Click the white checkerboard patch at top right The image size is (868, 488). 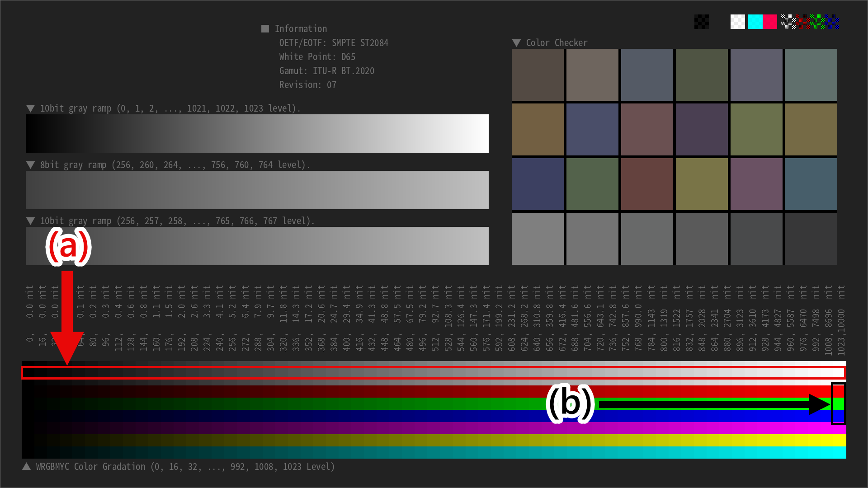pos(737,22)
